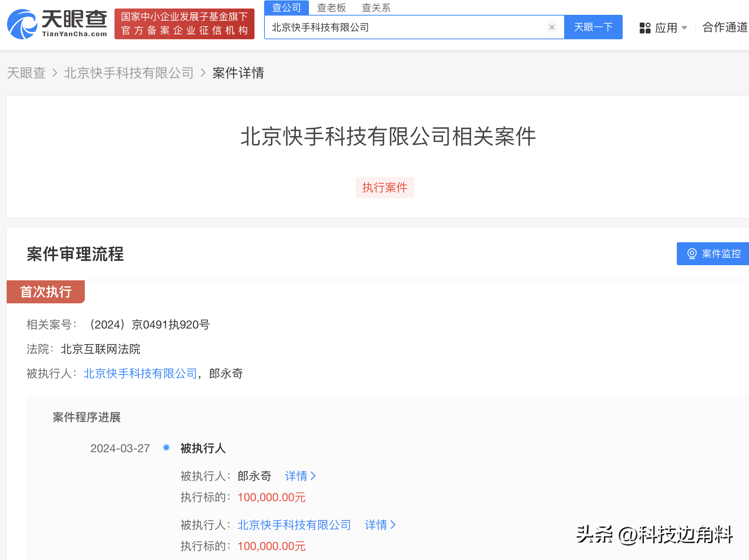
Task: Switch to the 查老板 tab
Action: click(331, 7)
